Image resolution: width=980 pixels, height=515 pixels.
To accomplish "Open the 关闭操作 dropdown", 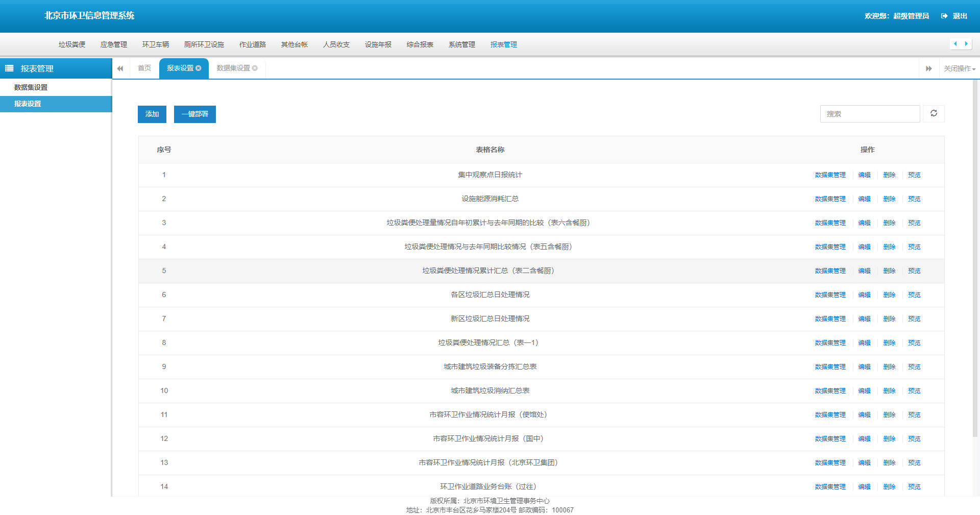I will (960, 68).
